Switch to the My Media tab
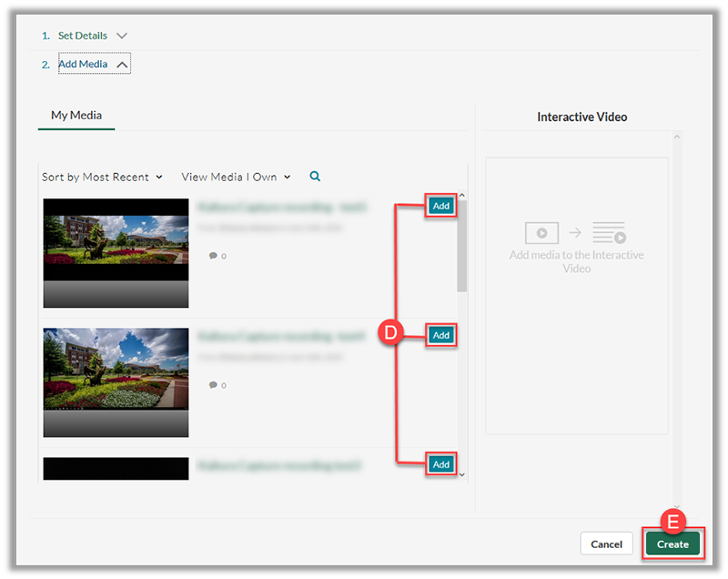The width and height of the screenshot is (728, 579). (x=76, y=116)
